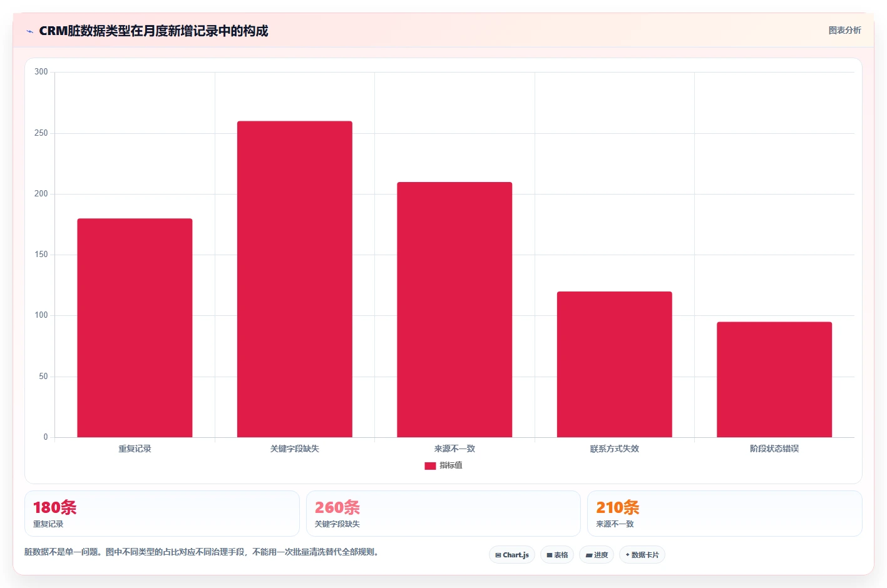
Task: Open the 210条 来源不一致 stat card
Action: click(x=725, y=514)
